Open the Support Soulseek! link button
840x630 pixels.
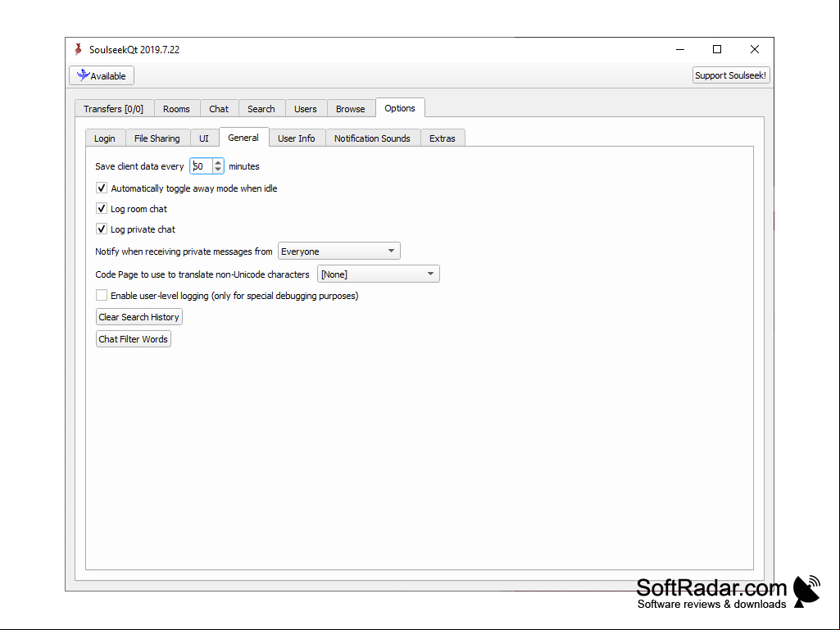click(731, 75)
